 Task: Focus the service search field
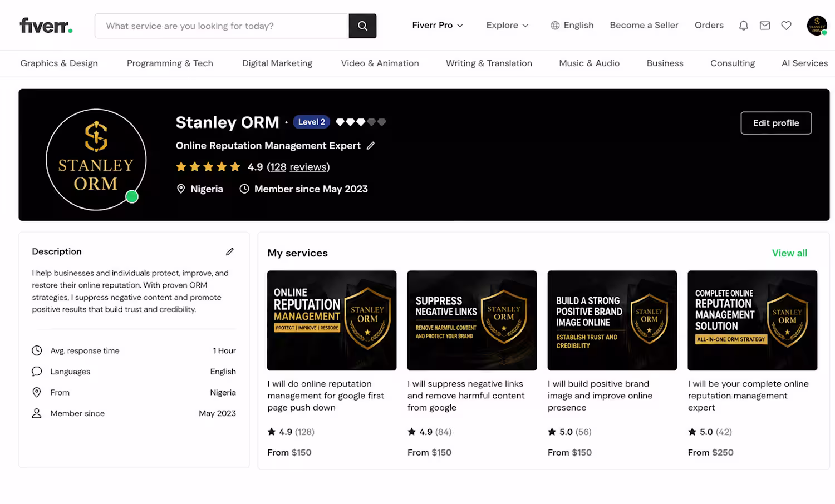click(x=222, y=26)
